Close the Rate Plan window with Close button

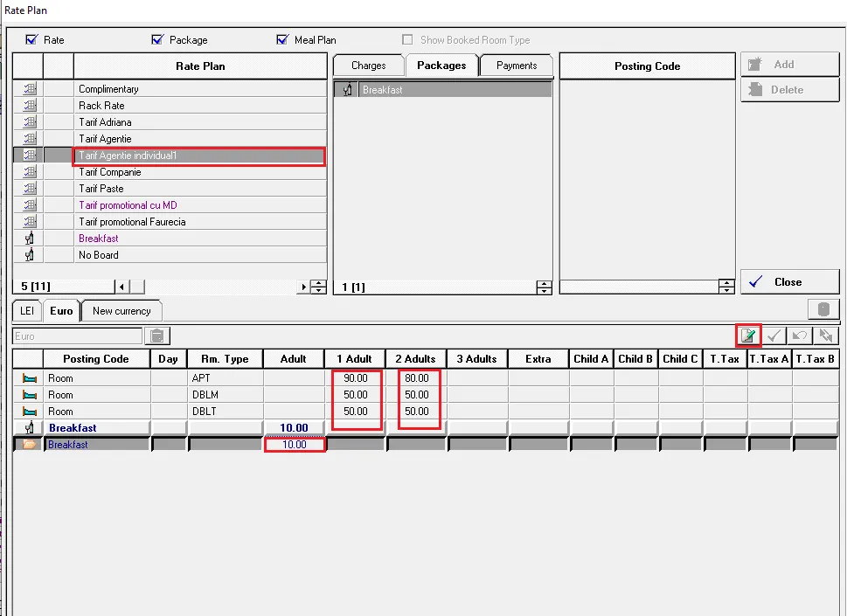(789, 282)
